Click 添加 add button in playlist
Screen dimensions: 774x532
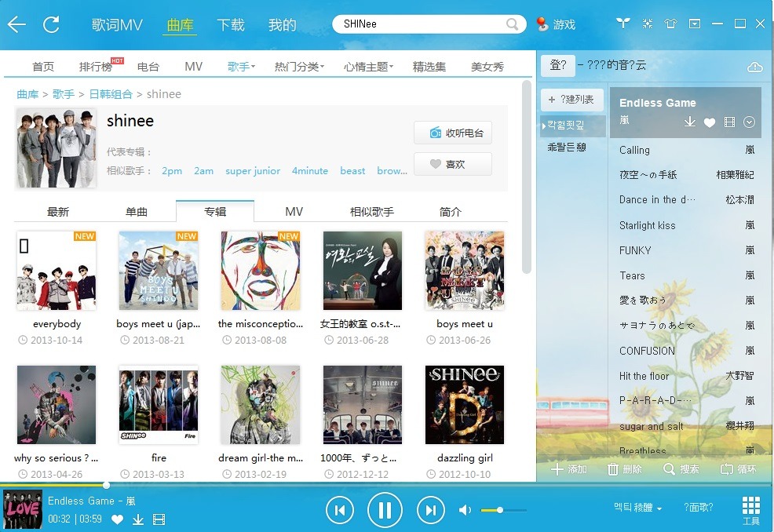click(568, 469)
